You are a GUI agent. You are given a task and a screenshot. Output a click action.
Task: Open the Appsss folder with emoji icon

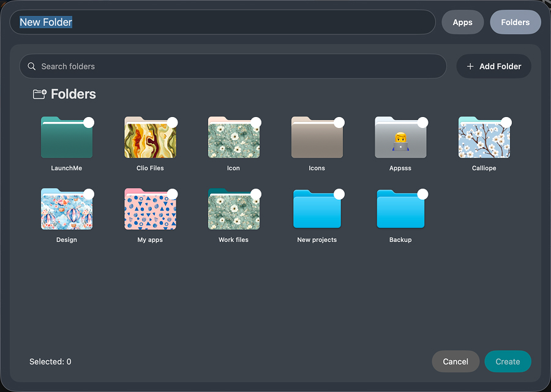click(x=400, y=137)
